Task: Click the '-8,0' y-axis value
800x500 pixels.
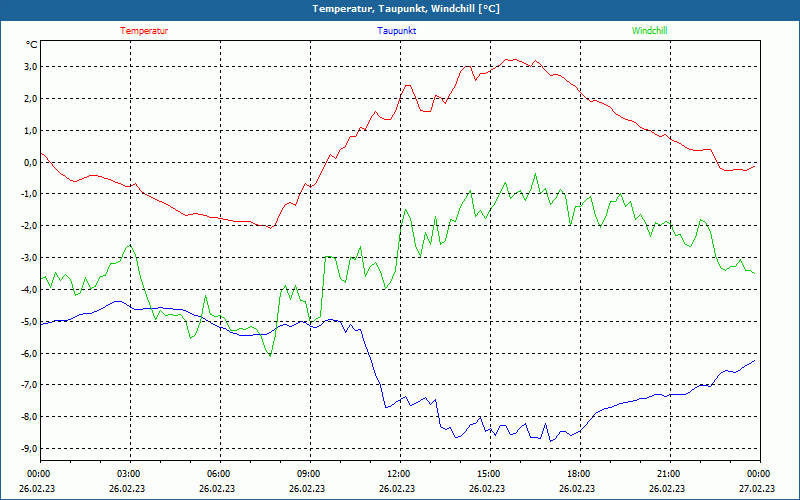Action: click(x=29, y=417)
